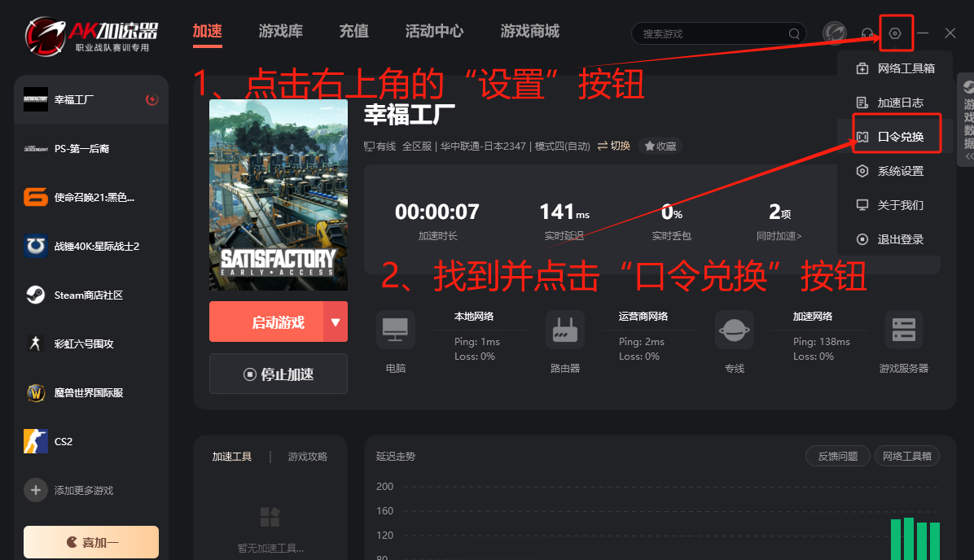The height and width of the screenshot is (560, 974).
Task: Click the 专线 planet icon
Action: 735,330
